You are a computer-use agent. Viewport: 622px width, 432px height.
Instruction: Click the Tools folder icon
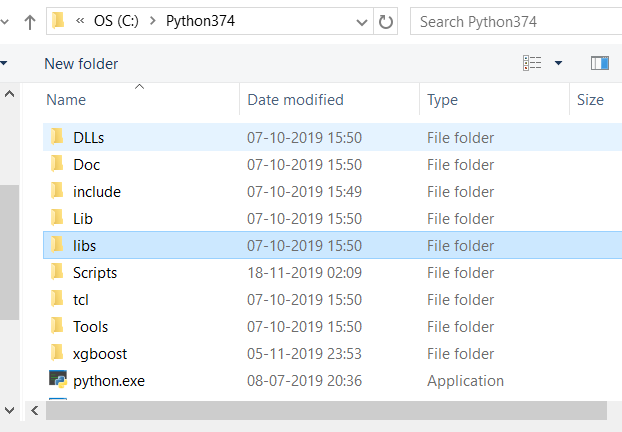57,325
